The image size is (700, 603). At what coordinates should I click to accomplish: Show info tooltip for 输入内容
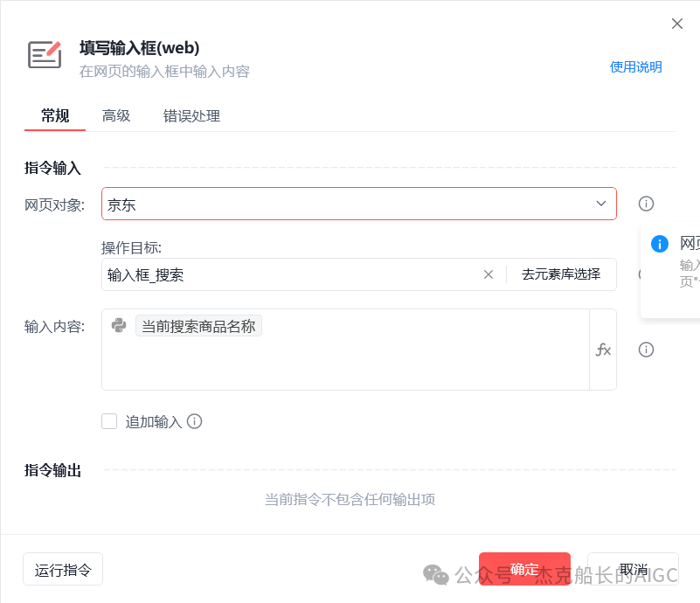(x=646, y=350)
